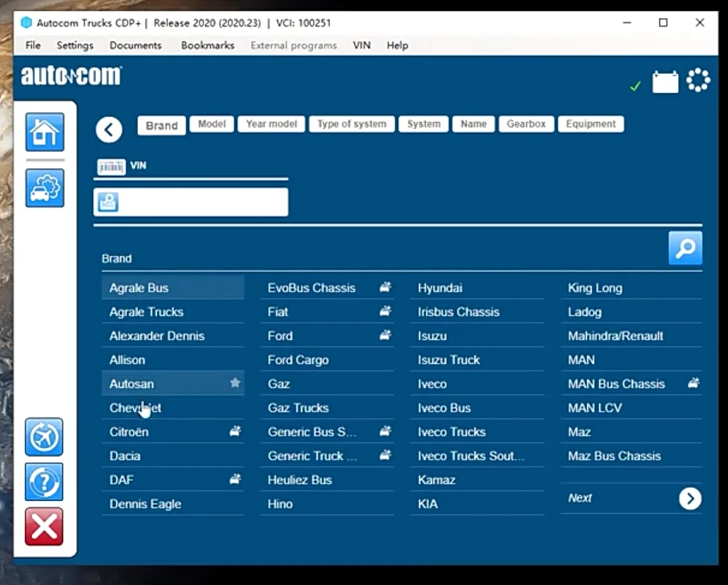Select KIA brand
Screen dimensions: 728x585
click(x=477, y=504)
